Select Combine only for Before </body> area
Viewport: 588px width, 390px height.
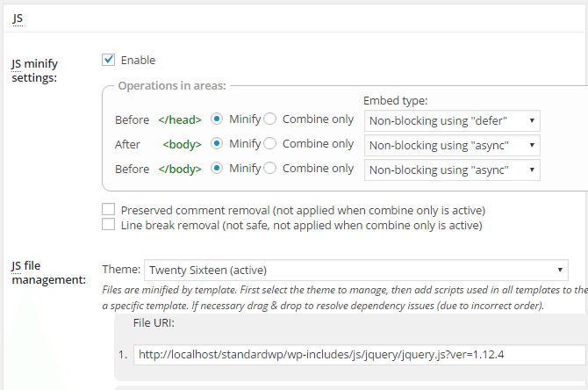point(270,168)
